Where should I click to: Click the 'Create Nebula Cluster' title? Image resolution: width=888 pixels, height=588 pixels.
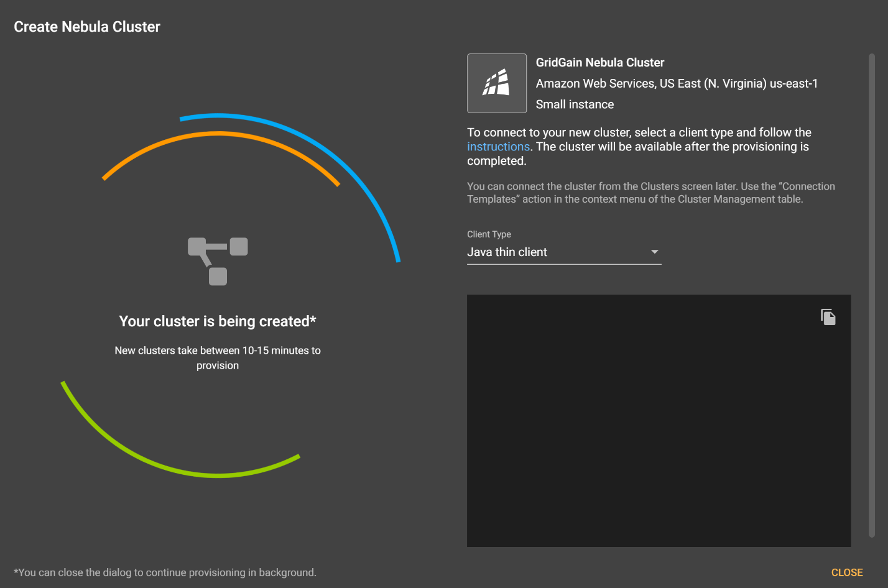(x=87, y=27)
